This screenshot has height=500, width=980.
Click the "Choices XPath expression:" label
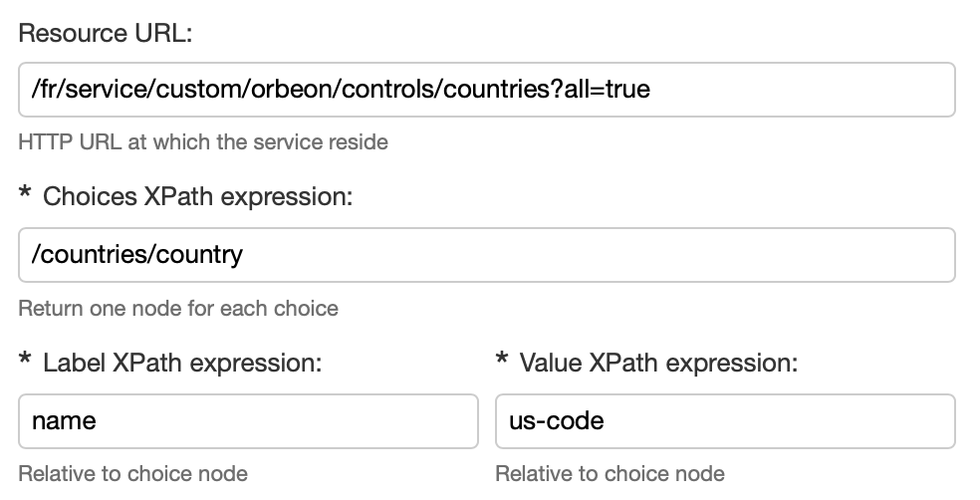[x=198, y=196]
